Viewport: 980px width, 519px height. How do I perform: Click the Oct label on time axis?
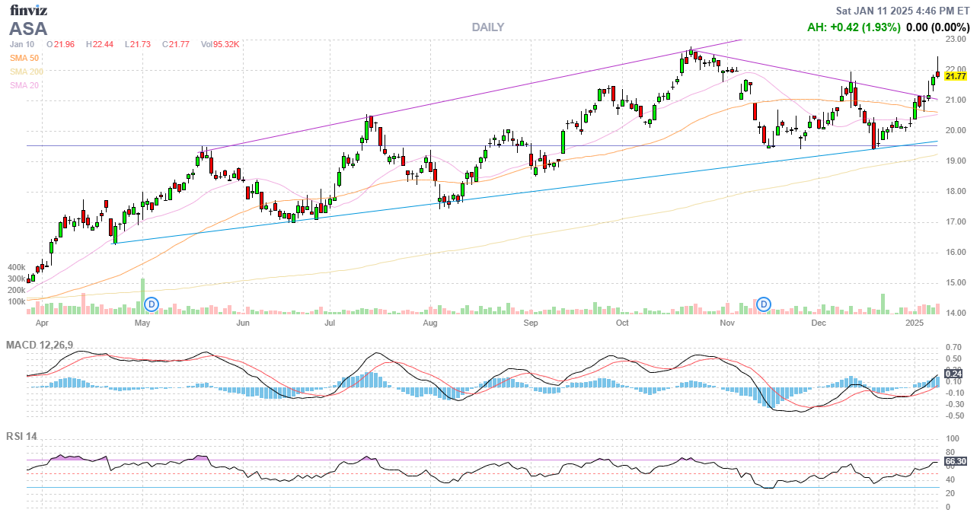click(x=622, y=323)
